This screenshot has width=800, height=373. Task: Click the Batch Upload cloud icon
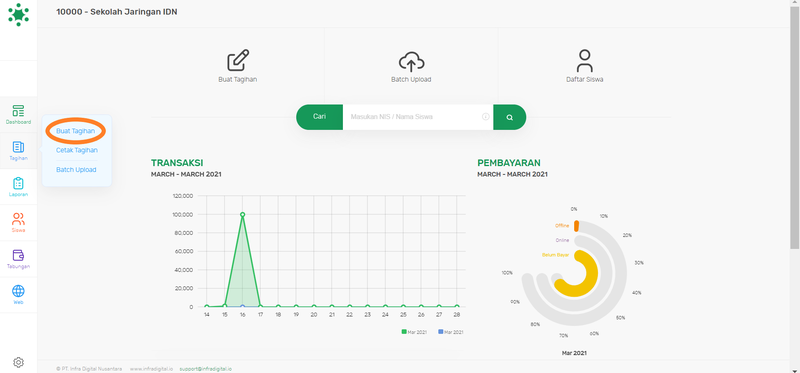[411, 61]
